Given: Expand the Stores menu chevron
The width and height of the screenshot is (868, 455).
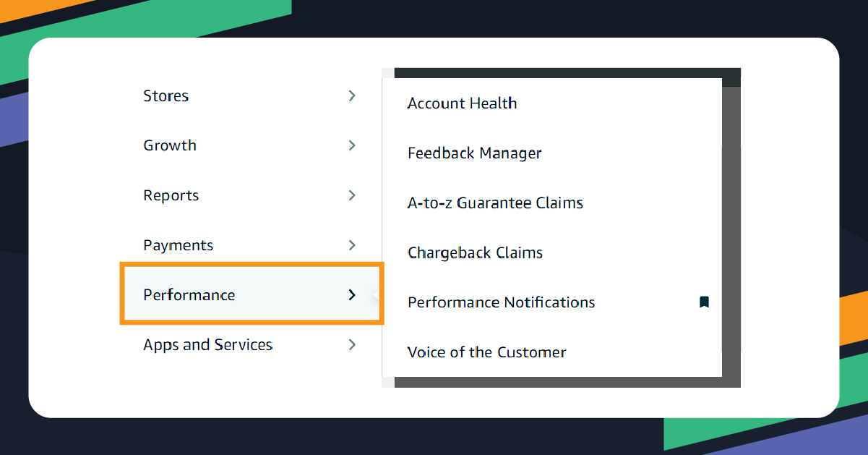Looking at the screenshot, I should pos(352,95).
